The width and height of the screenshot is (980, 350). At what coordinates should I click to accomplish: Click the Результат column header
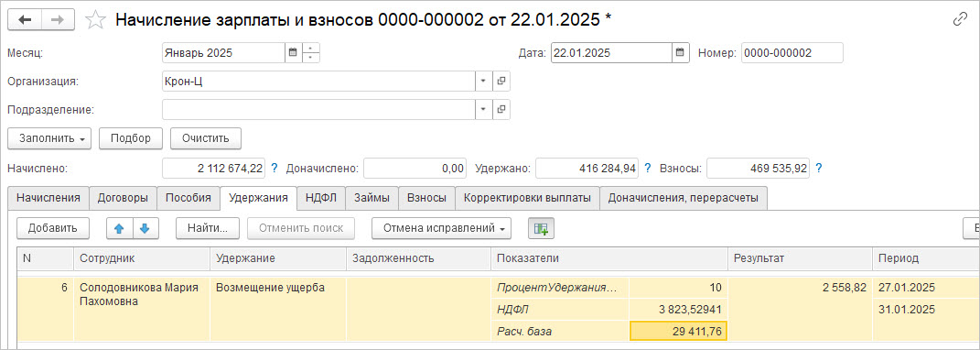[x=800, y=258]
